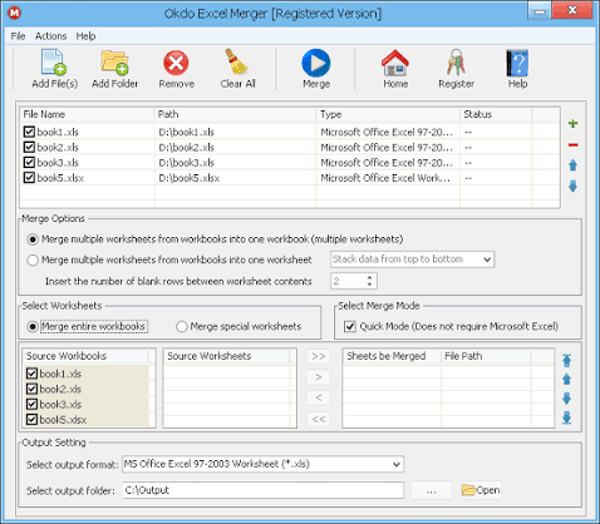Disable the Quick Mode checkbox
The image size is (600, 524).
350,326
